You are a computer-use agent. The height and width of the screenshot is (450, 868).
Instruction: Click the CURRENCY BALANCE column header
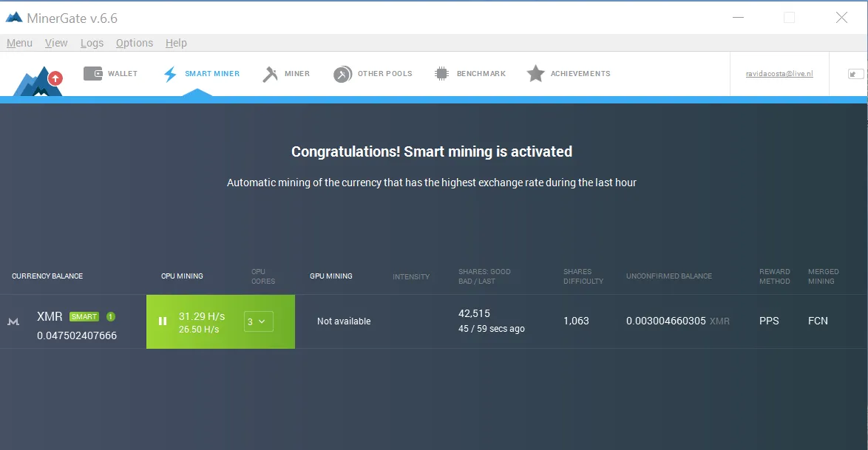(x=47, y=276)
